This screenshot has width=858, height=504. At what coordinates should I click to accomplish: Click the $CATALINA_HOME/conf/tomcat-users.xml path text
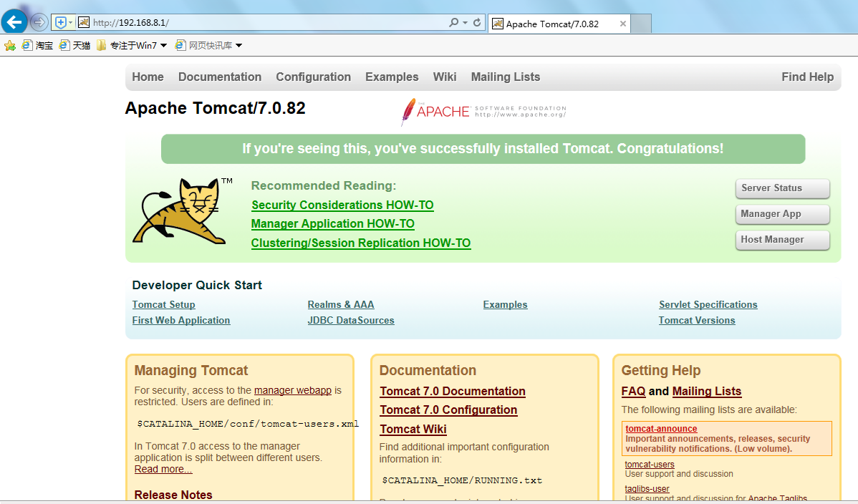tap(248, 424)
